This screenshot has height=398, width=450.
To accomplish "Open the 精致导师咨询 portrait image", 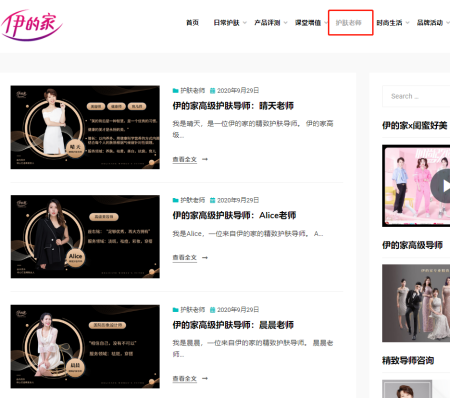I will 407,389.
